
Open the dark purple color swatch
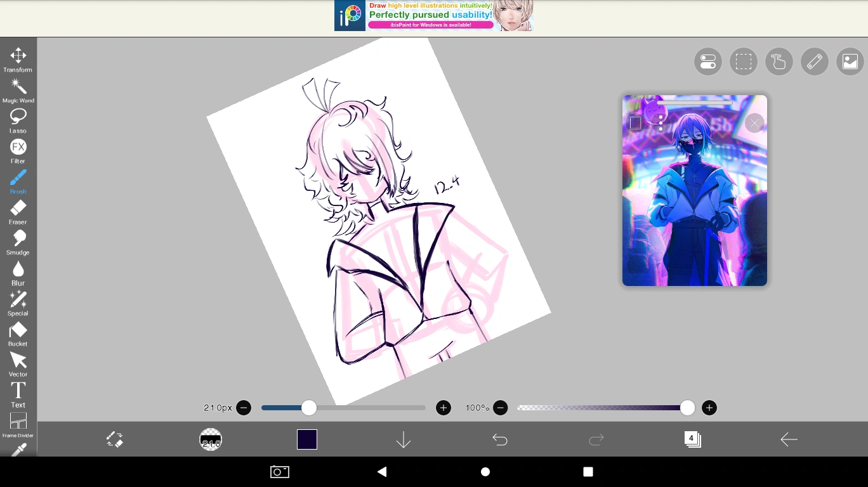(x=306, y=438)
